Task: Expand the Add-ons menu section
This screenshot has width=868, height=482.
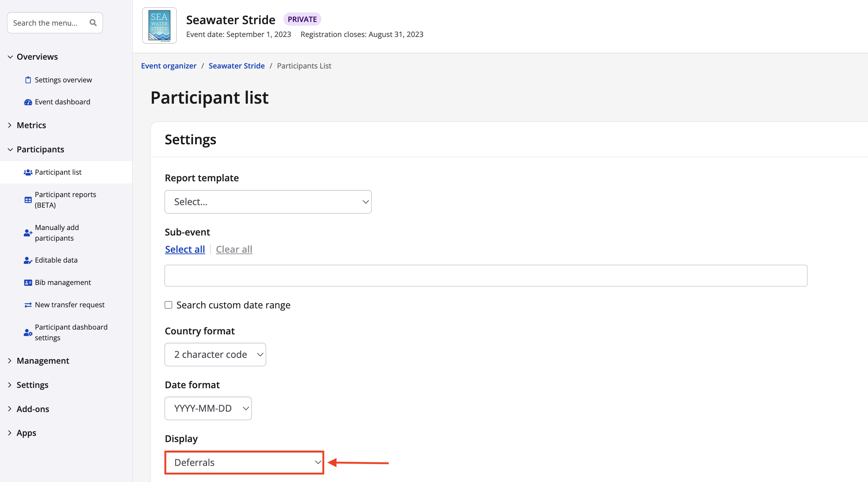Action: (33, 409)
